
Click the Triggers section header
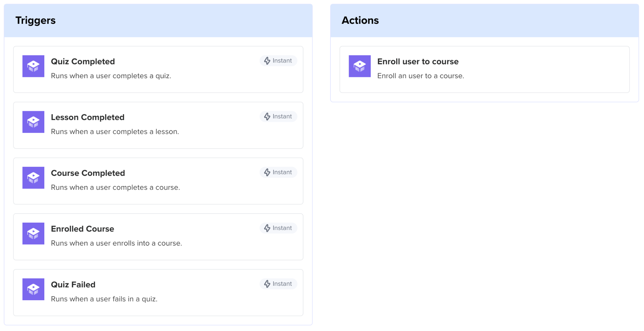click(x=36, y=20)
